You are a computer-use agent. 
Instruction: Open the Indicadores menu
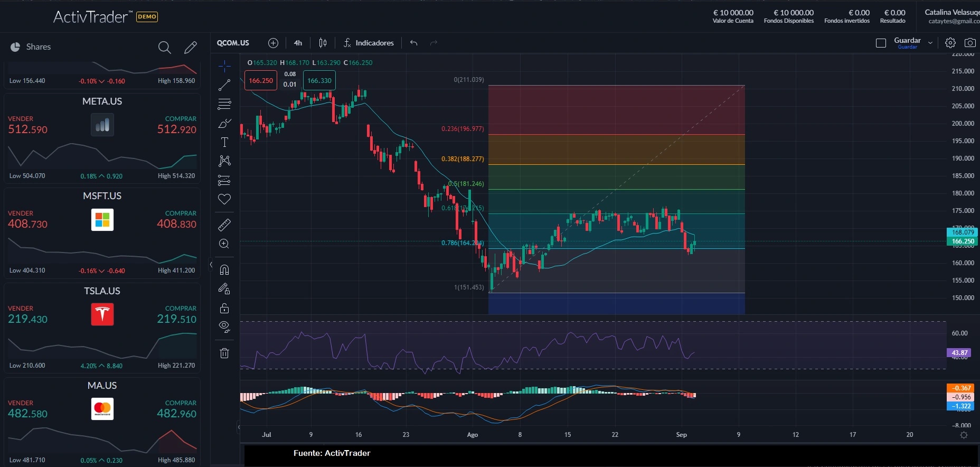click(369, 43)
